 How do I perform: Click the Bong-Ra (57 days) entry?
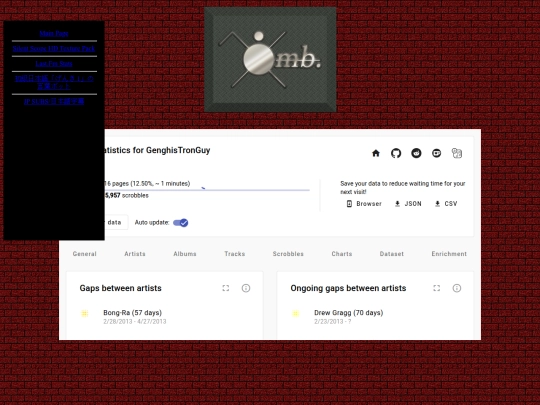(132, 313)
